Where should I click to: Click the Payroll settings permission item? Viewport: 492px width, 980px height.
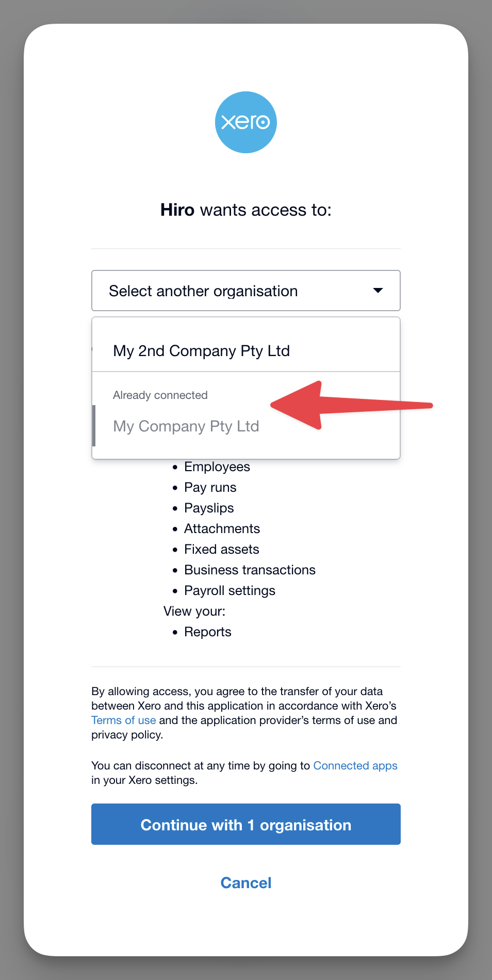click(x=229, y=591)
